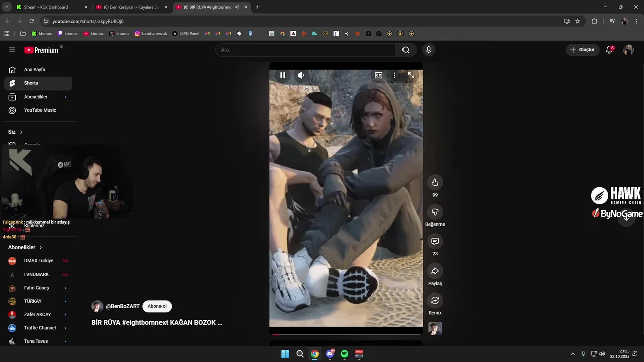Switch to Eren Karayılan browser tab
This screenshot has width=644, height=362.
click(131, 7)
